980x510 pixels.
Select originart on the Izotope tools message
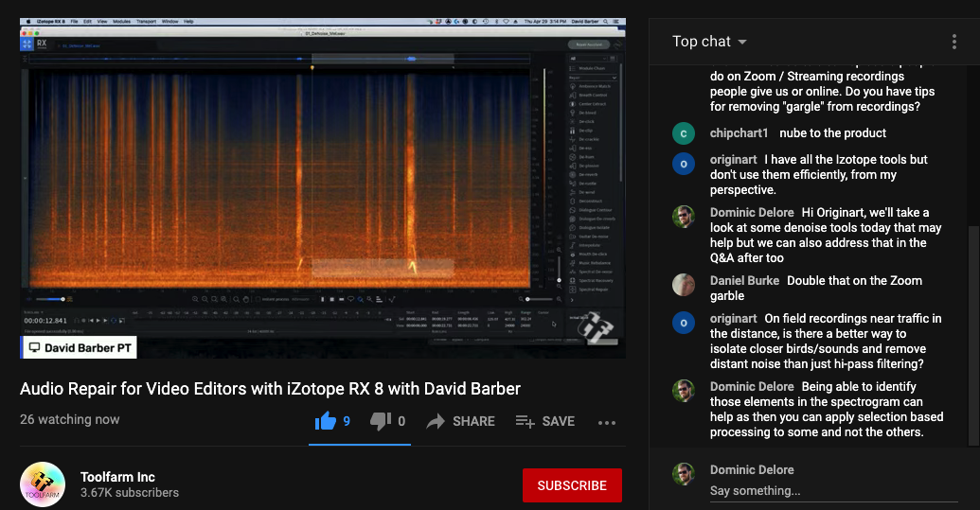click(x=733, y=159)
